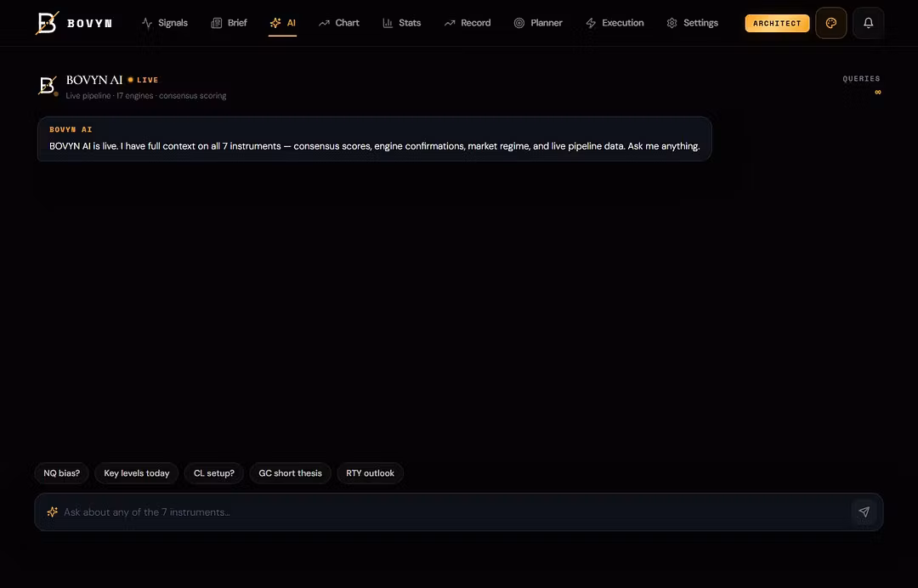Click the BOVYN AI avatar icon
Viewport: 918px width, 588px height.
48,86
